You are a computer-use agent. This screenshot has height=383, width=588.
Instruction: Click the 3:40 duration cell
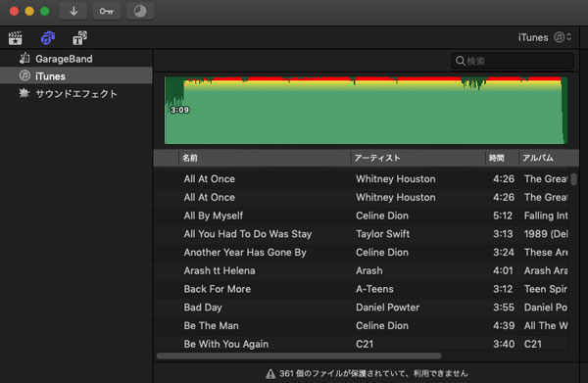504,344
